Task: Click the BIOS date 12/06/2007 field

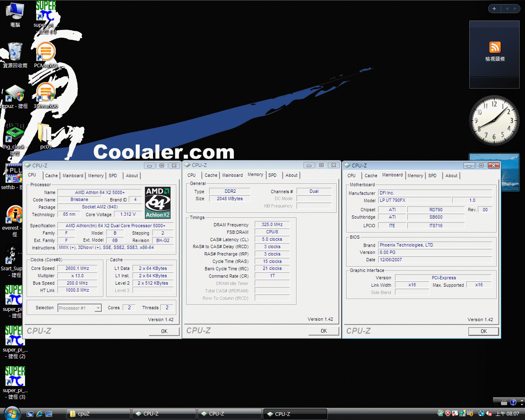Action: click(x=435, y=260)
